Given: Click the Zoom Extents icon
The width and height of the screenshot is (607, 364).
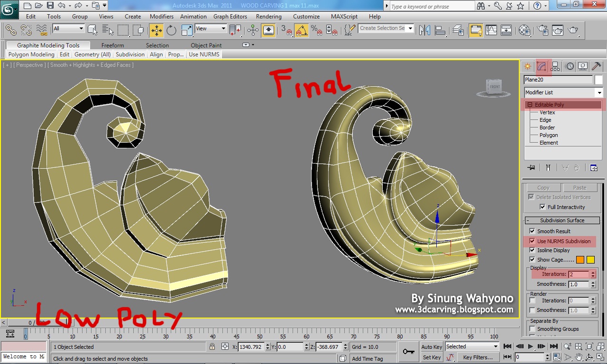Looking at the screenshot, I should click(x=590, y=346).
